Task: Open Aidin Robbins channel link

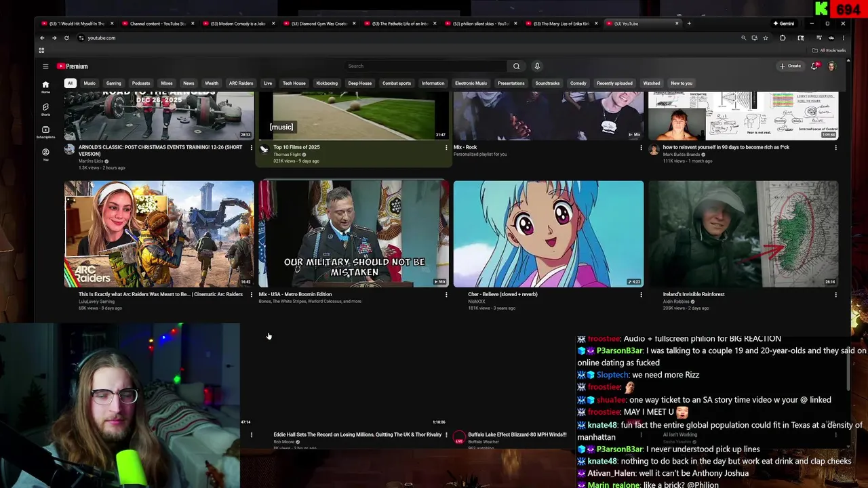Action: (676, 302)
